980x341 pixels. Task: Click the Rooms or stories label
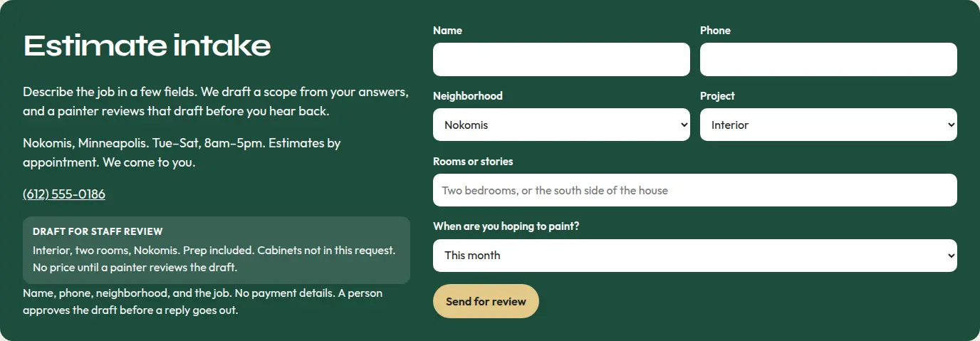coord(473,162)
